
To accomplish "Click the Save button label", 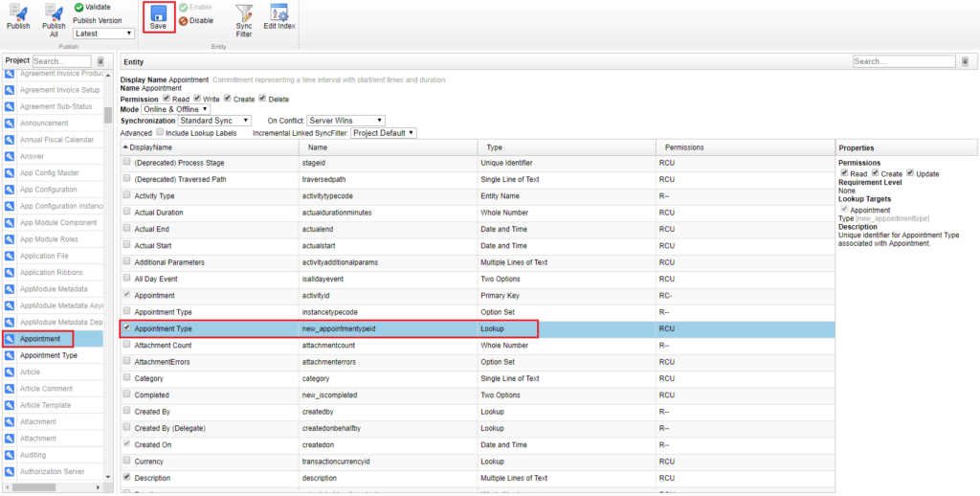I will [x=158, y=26].
